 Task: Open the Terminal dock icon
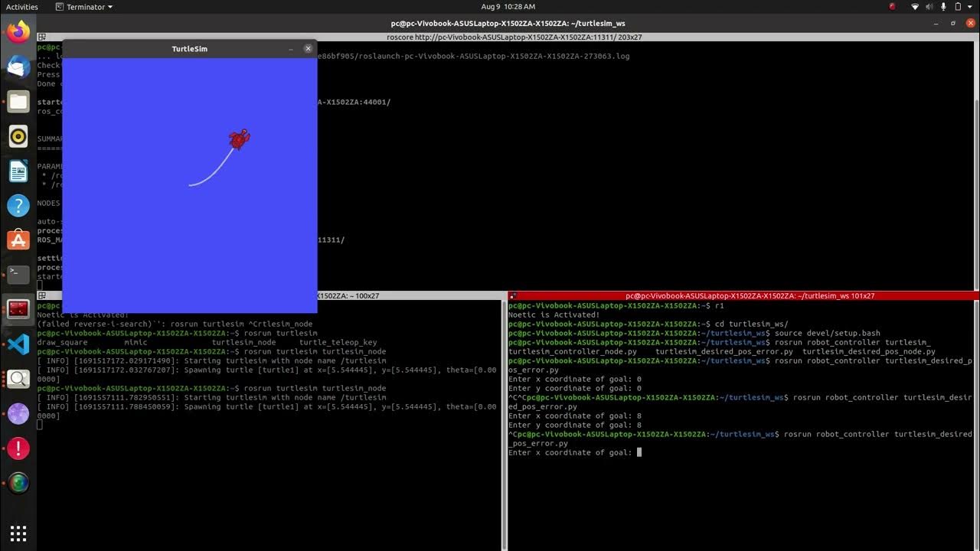18,274
